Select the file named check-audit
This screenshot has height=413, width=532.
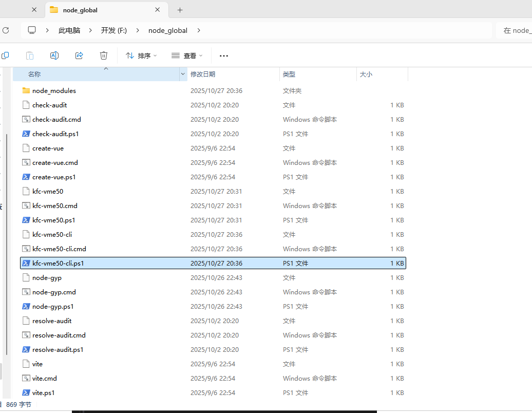click(49, 105)
